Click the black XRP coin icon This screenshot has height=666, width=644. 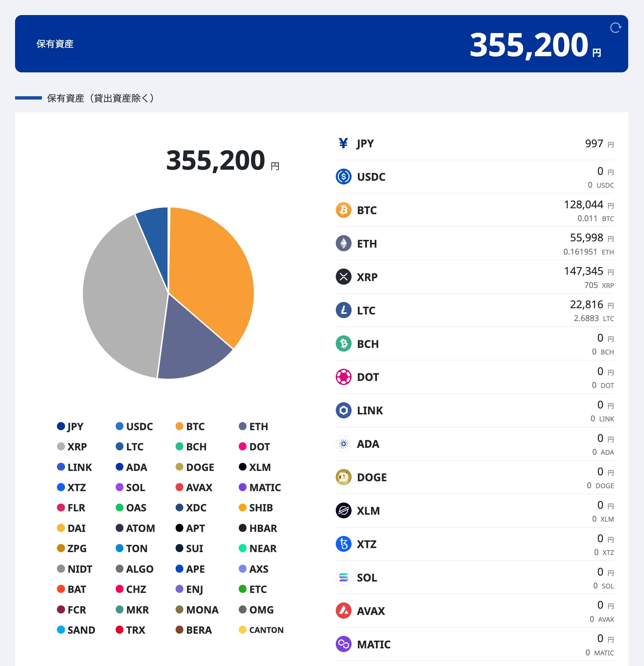(x=343, y=277)
